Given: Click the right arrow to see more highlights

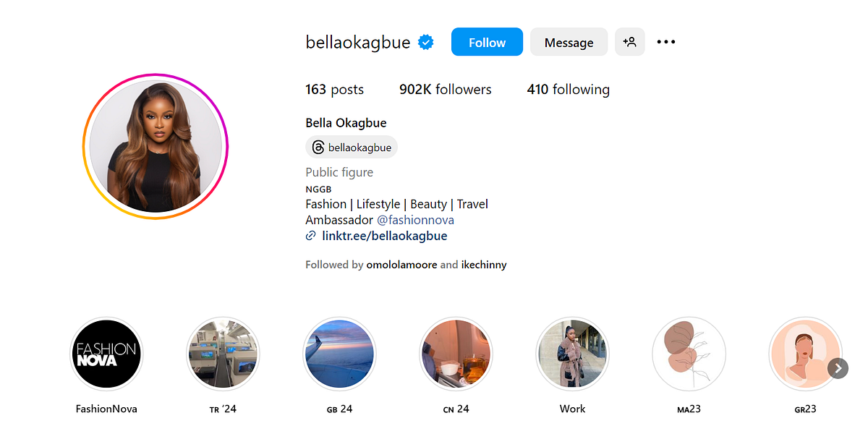Looking at the screenshot, I should 838,368.
